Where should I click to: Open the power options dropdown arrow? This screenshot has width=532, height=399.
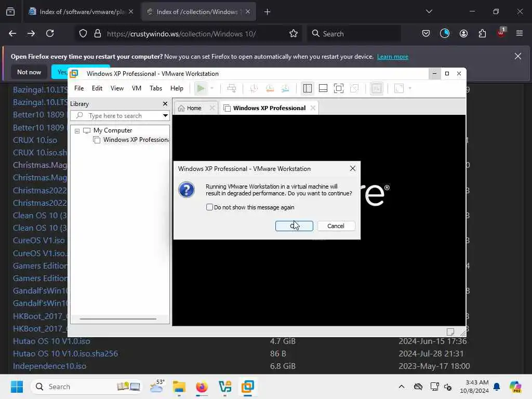click(x=212, y=88)
